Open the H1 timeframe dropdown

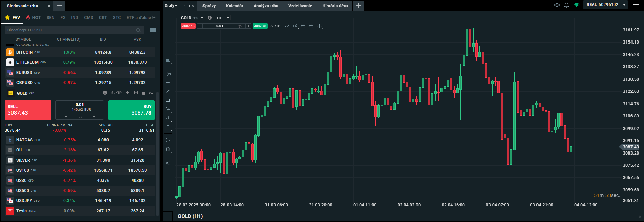tap(223, 18)
